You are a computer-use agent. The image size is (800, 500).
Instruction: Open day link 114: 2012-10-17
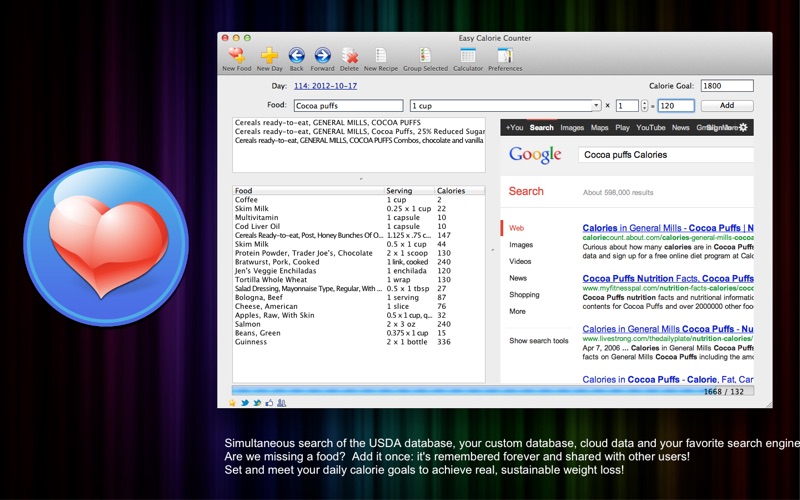point(326,86)
